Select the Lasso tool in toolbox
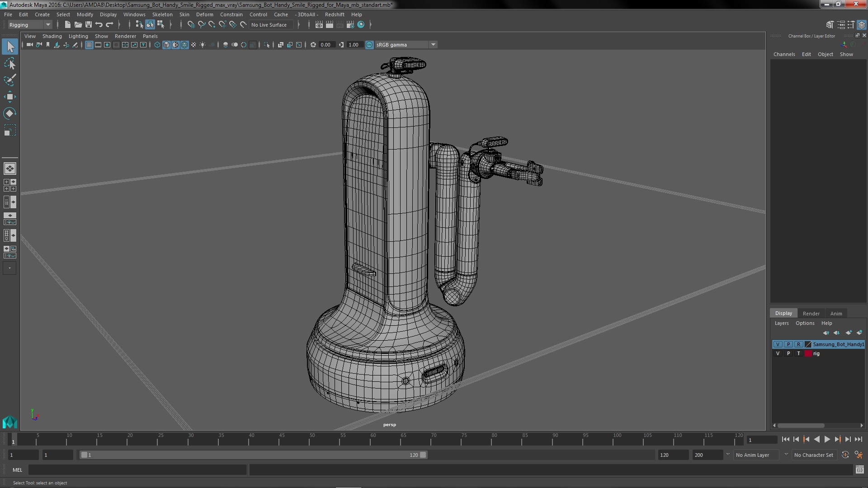Image resolution: width=868 pixels, height=488 pixels. tap(9, 63)
